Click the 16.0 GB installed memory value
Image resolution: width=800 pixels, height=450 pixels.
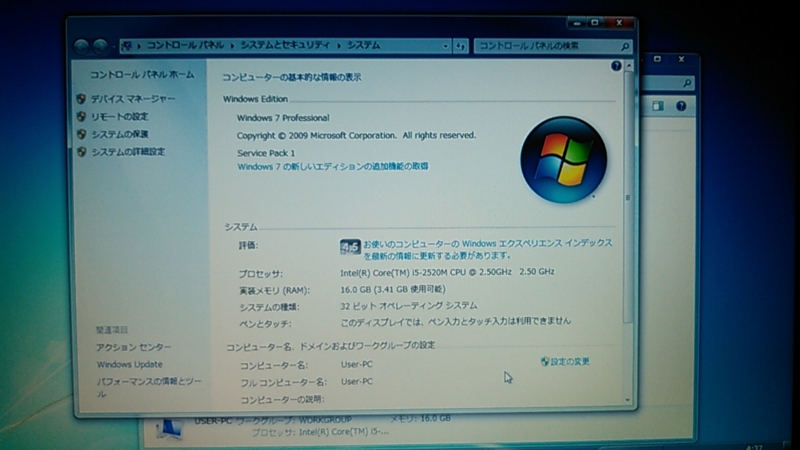click(x=393, y=289)
